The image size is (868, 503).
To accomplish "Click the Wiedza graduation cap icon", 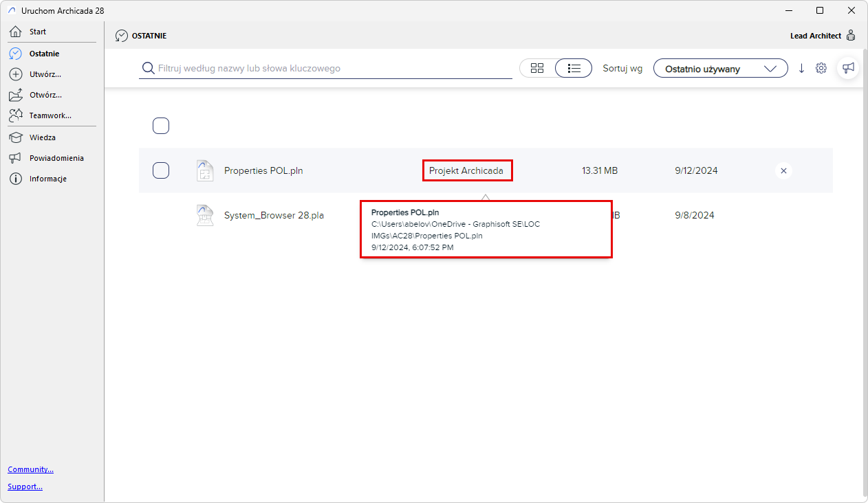I will tap(16, 137).
